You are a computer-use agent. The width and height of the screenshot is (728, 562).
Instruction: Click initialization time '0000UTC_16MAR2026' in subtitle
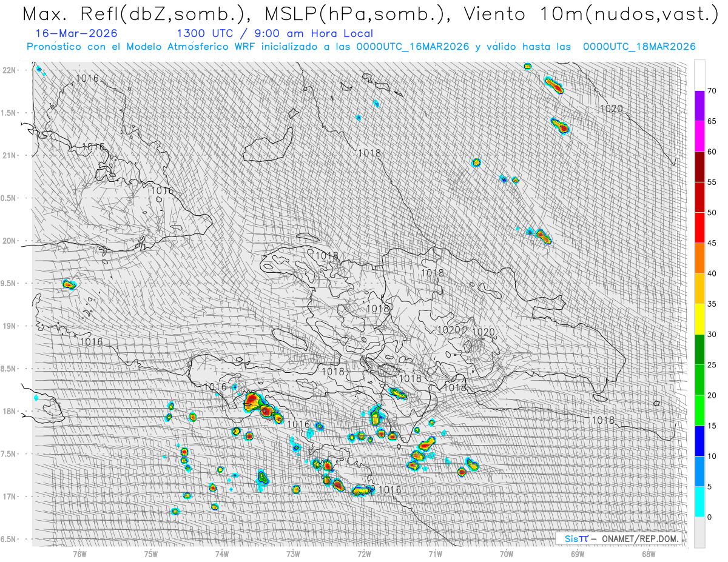point(413,47)
